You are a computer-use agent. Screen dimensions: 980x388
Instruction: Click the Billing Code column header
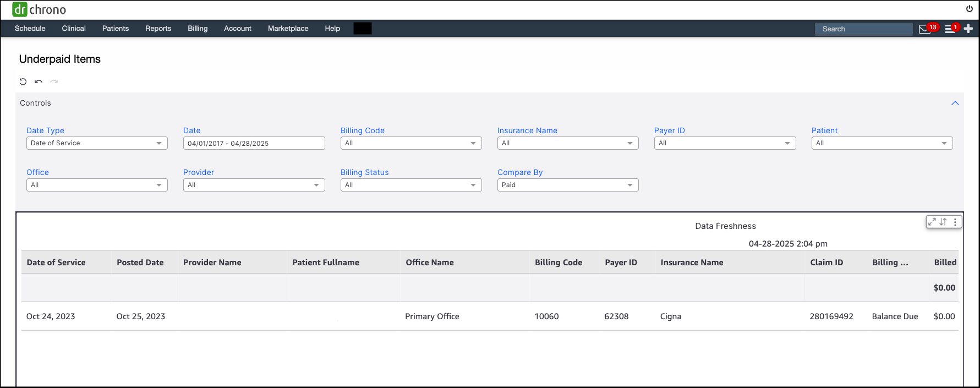click(x=559, y=263)
